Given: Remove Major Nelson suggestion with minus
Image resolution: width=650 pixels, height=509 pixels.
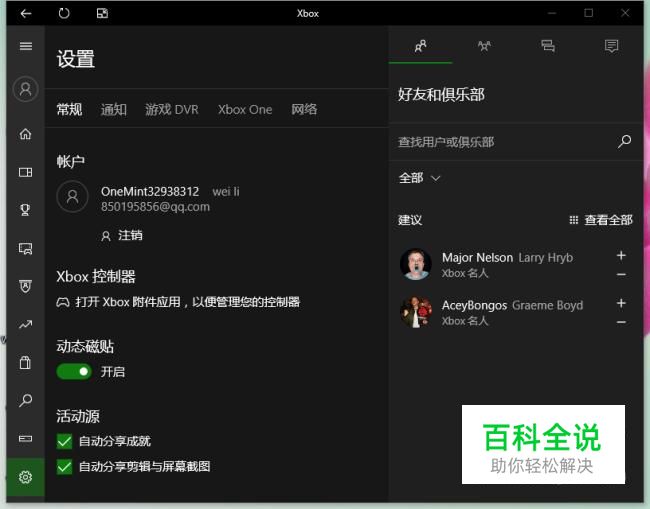Looking at the screenshot, I should pyautogui.click(x=621, y=274).
